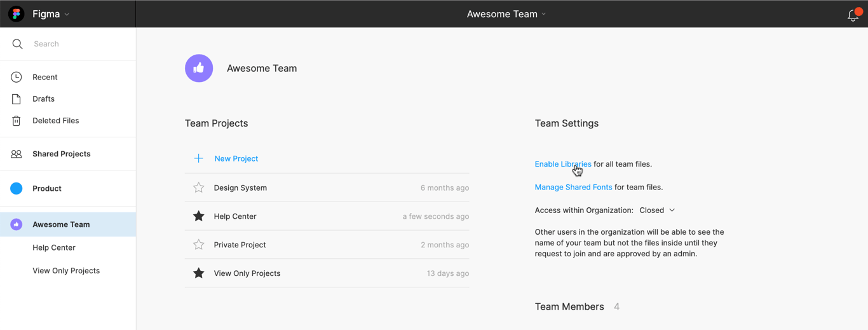Click into the Search field
Image resolution: width=868 pixels, height=330 pixels.
76,44
